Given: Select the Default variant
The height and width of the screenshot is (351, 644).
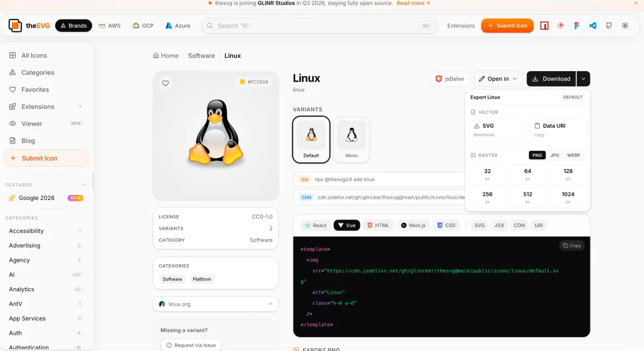Looking at the screenshot, I should coord(311,140).
